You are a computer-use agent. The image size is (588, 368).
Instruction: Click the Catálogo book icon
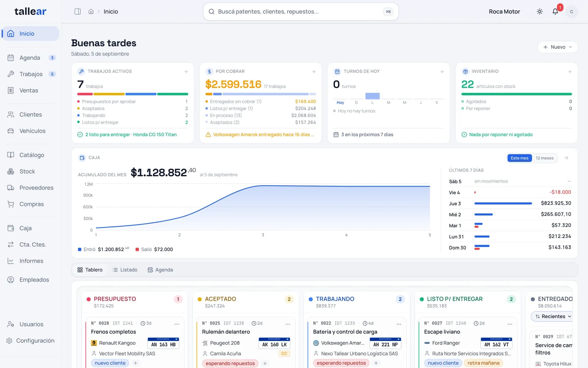tap(11, 155)
